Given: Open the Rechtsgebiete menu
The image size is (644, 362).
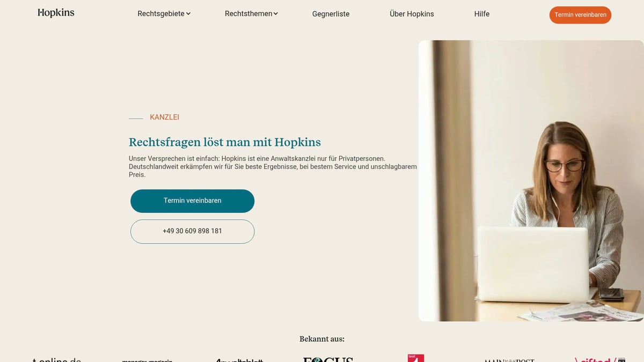Looking at the screenshot, I should (x=161, y=14).
